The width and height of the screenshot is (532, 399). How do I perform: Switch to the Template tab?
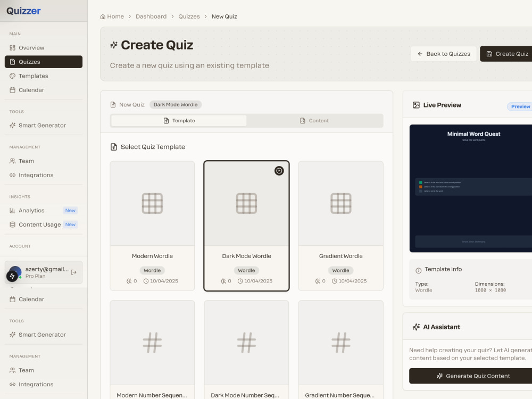[179, 120]
